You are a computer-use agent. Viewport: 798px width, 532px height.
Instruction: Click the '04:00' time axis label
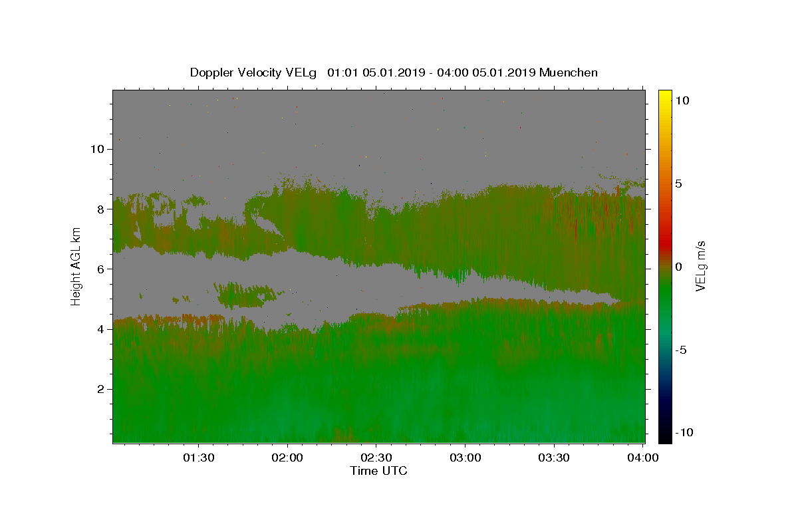pos(642,458)
